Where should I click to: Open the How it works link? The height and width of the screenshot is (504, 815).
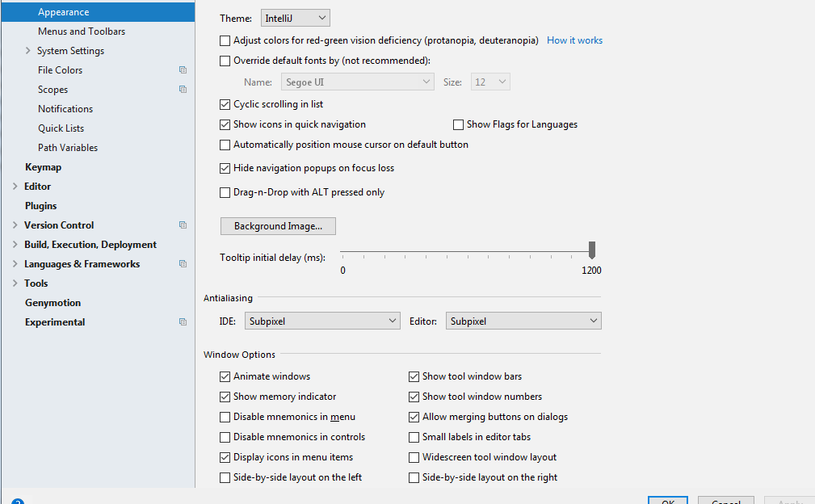coord(574,40)
